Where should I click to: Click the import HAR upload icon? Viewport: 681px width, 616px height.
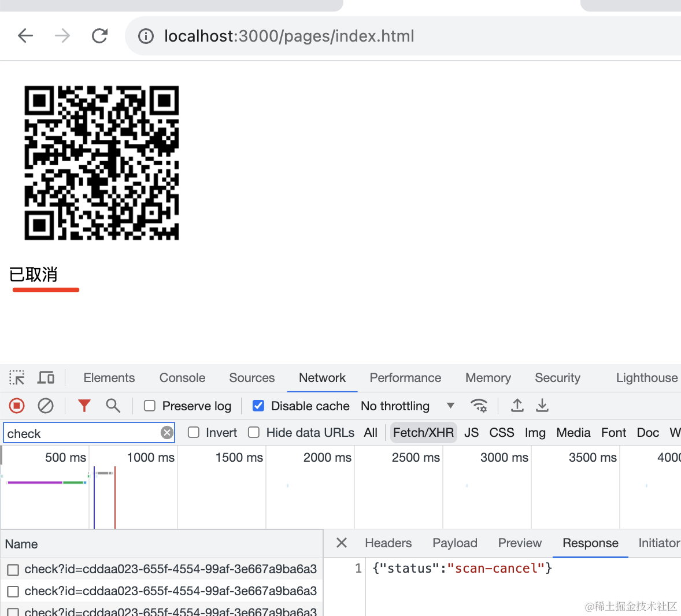[517, 406]
